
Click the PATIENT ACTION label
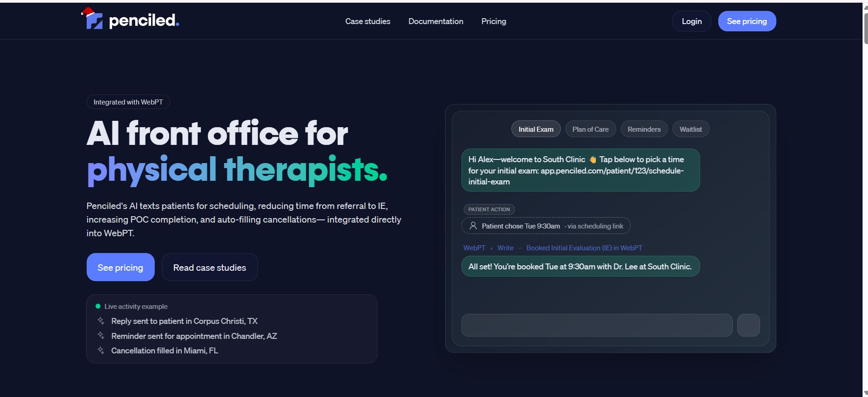coord(489,209)
